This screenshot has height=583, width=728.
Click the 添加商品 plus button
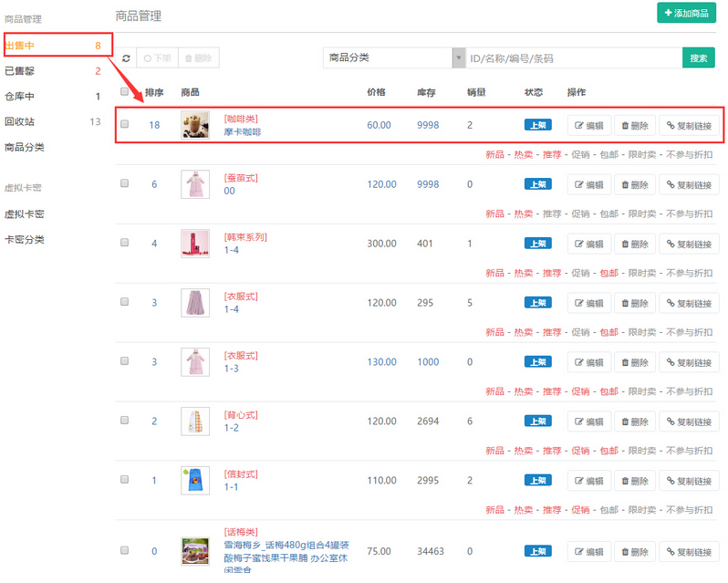click(x=686, y=14)
